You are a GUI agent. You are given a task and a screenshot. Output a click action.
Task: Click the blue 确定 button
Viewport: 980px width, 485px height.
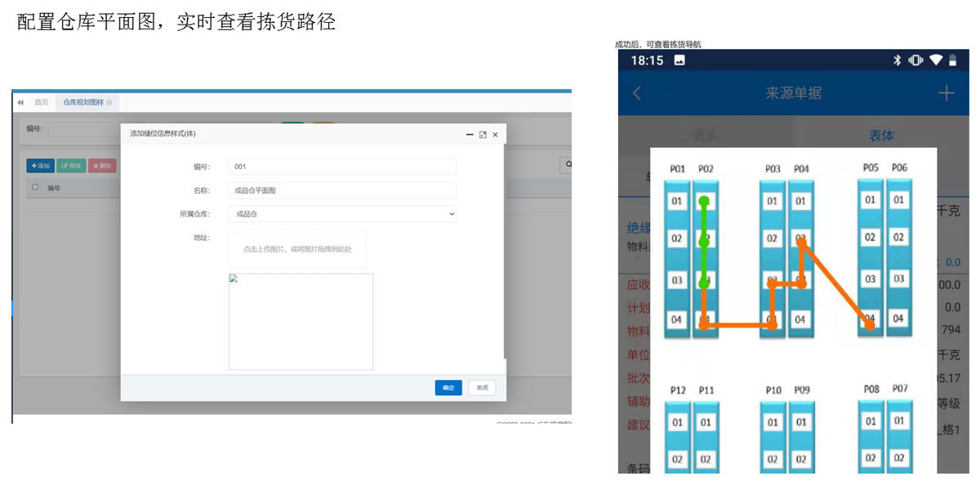tap(448, 388)
